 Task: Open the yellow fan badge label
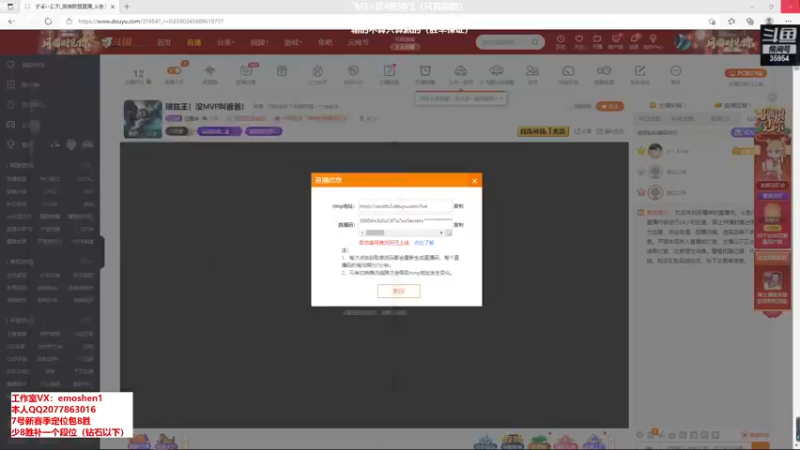[543, 131]
